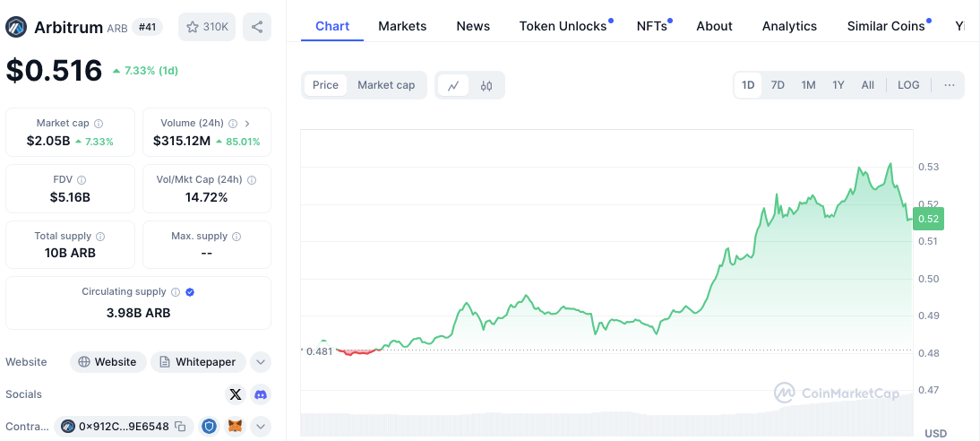Click the 0.481 opening price label on chart
The width and height of the screenshot is (980, 441).
click(x=320, y=351)
